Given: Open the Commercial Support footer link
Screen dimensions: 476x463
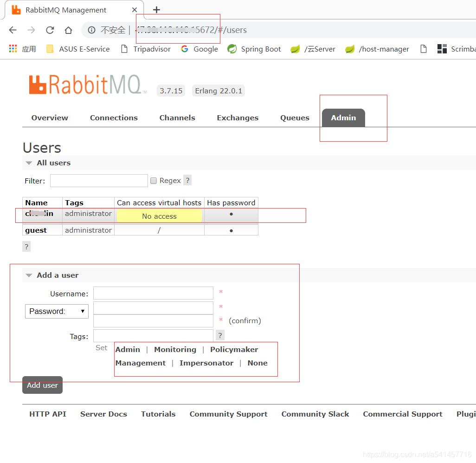Looking at the screenshot, I should (403, 414).
